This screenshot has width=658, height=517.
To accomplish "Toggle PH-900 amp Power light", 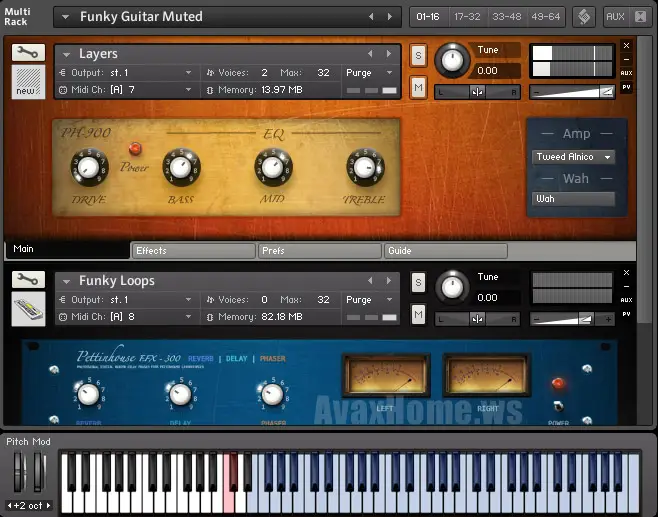I will point(135,148).
